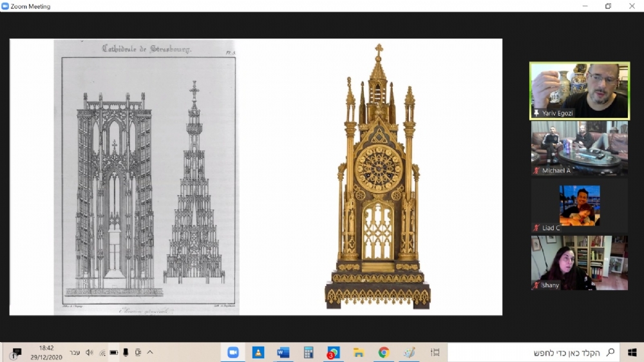Open File Explorer from taskbar
This screenshot has width=644, height=362.
click(359, 352)
